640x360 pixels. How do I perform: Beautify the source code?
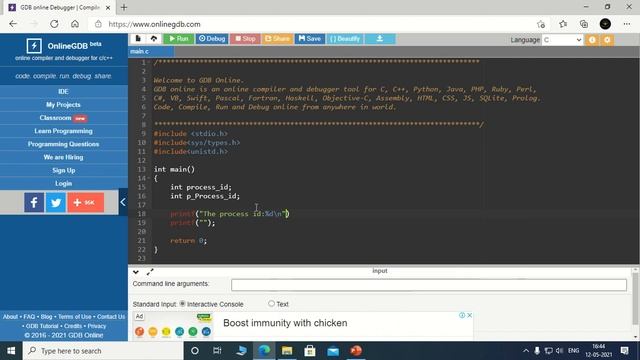345,39
